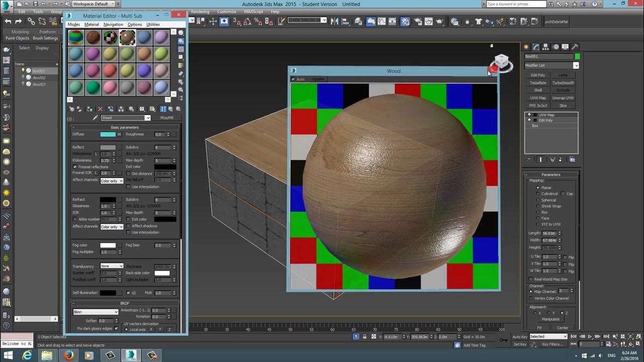
Task: Click the TurboSmooth modifier button
Action: 563,83
